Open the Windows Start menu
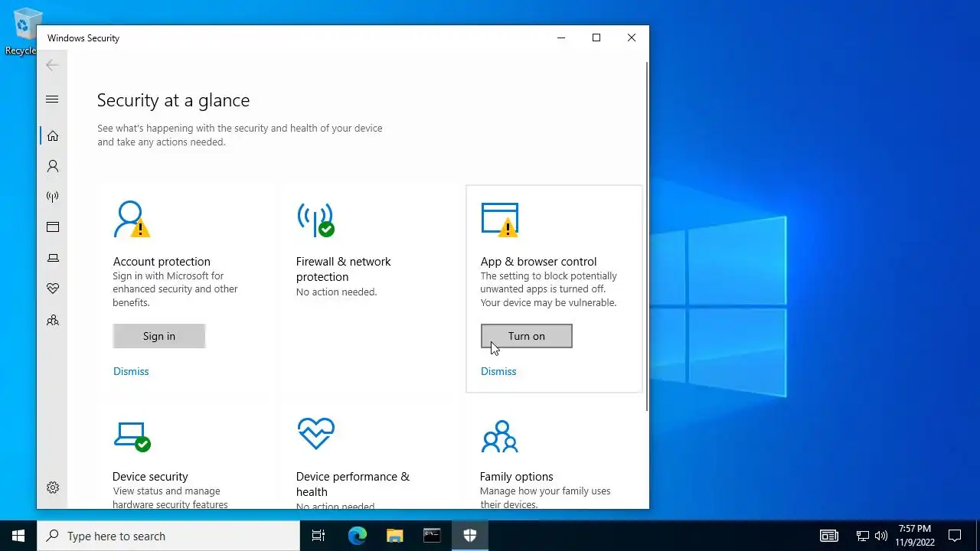 click(18, 536)
